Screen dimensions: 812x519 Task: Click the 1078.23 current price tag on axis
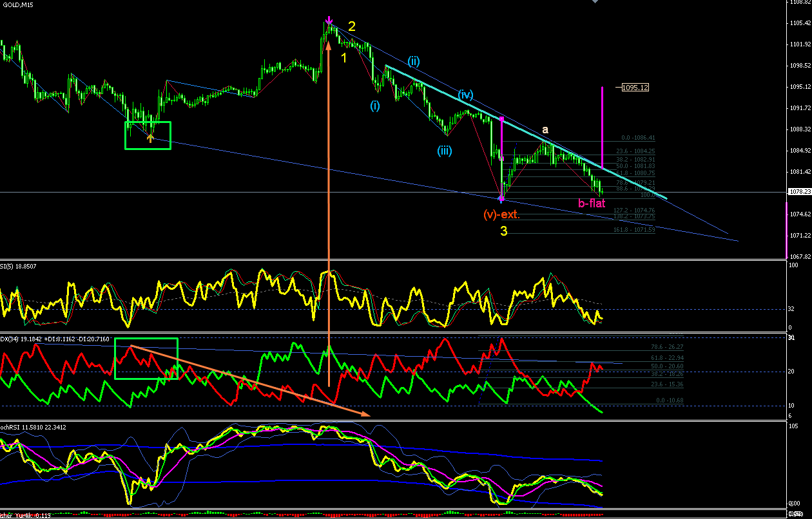click(798, 192)
